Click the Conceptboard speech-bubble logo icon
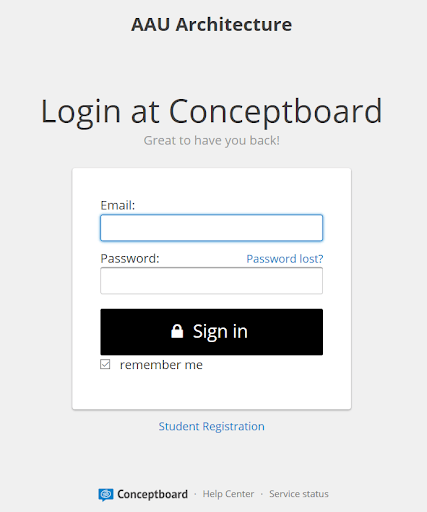This screenshot has width=427, height=512. tap(106, 494)
